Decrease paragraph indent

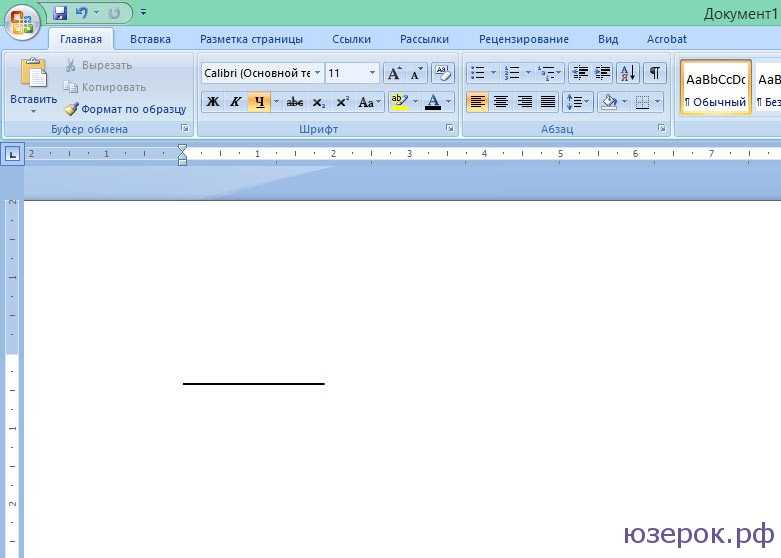580,73
